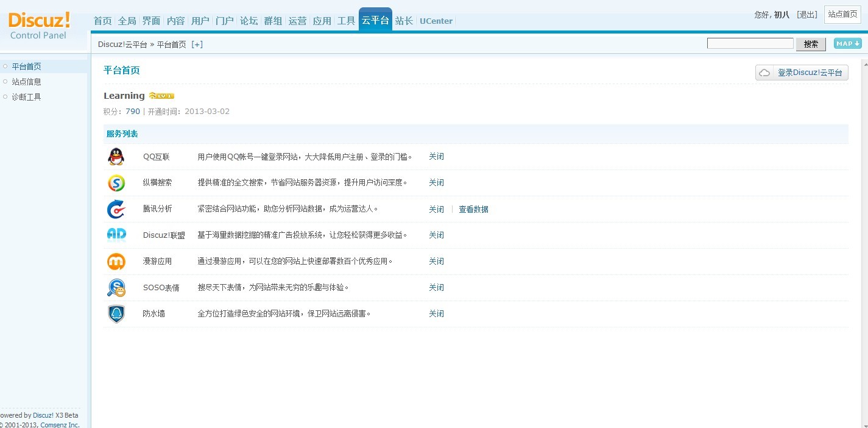Click the 腾讯分析 service name

coord(158,209)
